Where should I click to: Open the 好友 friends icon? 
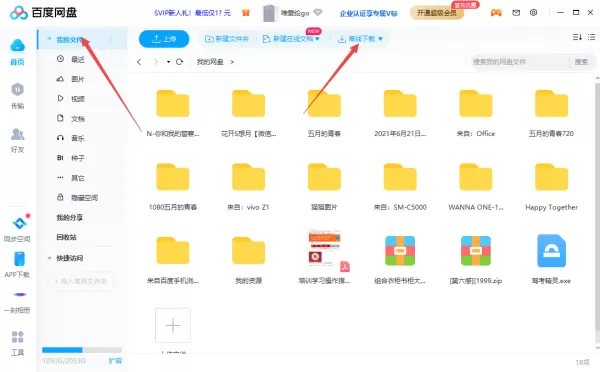[x=17, y=134]
